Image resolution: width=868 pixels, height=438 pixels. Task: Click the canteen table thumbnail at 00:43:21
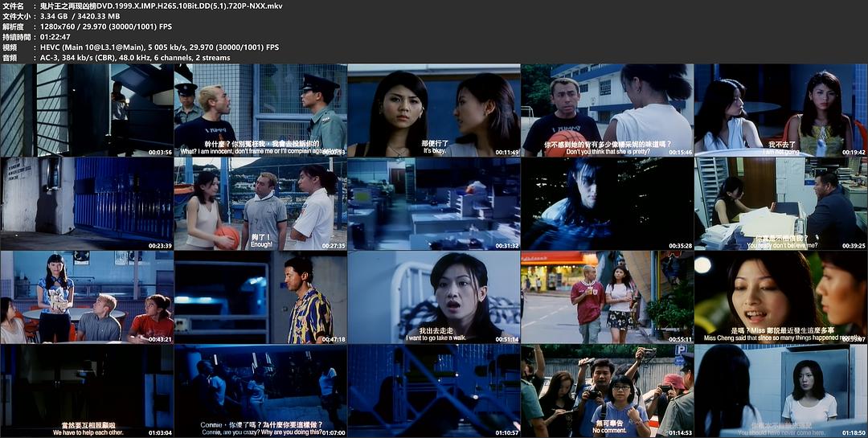coord(87,297)
